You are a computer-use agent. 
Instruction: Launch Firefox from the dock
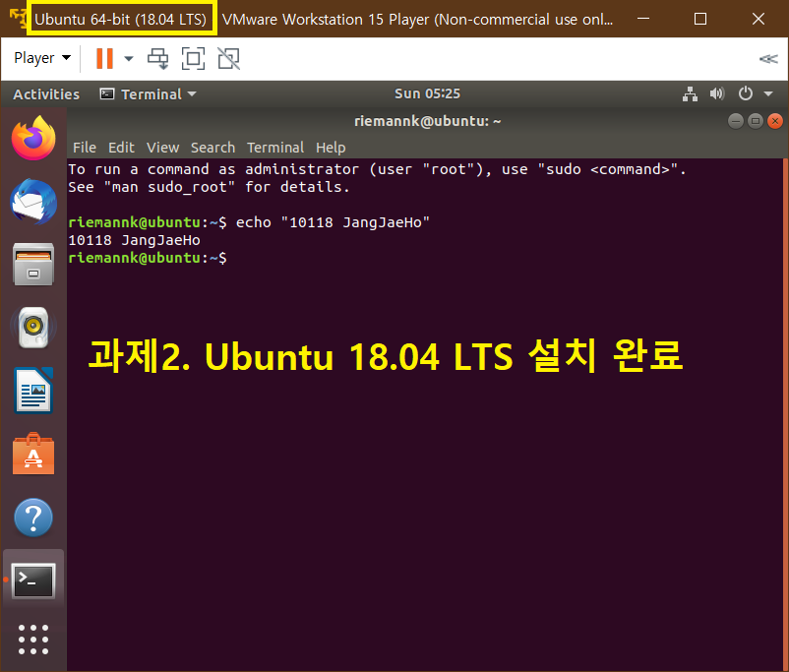33,138
